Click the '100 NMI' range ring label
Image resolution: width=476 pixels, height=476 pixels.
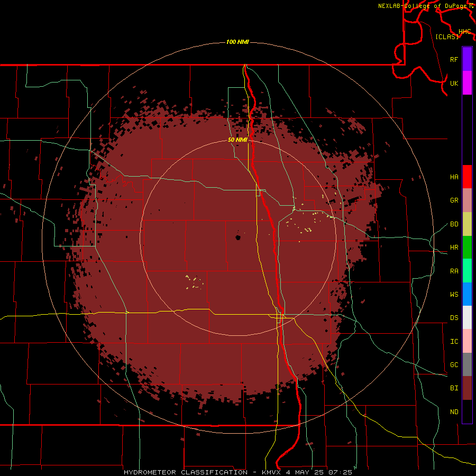click(237, 42)
